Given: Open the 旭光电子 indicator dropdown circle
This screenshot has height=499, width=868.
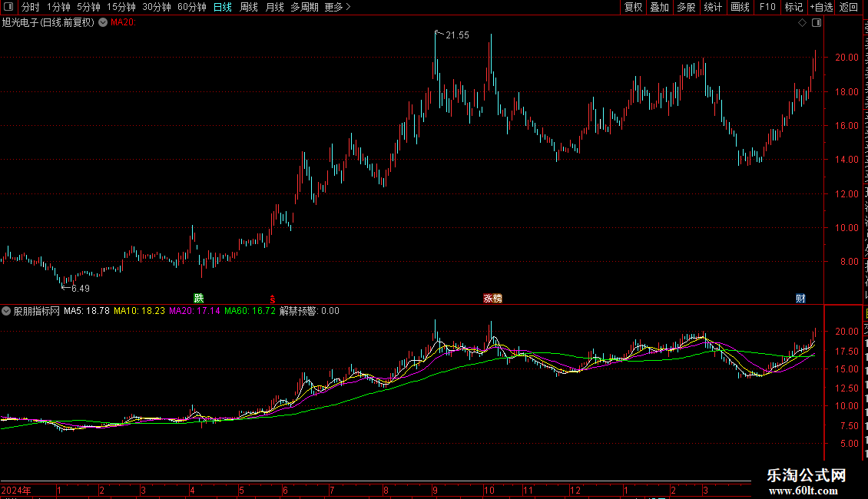Looking at the screenshot, I should 103,23.
